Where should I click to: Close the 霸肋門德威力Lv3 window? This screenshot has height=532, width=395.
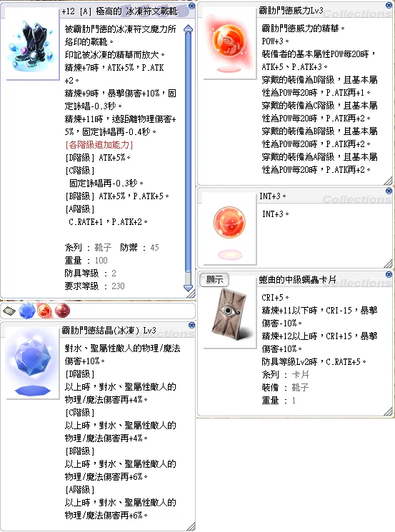[389, 5]
